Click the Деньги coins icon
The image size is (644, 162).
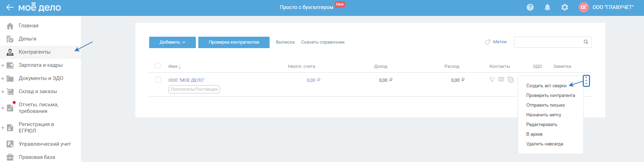click(10, 39)
